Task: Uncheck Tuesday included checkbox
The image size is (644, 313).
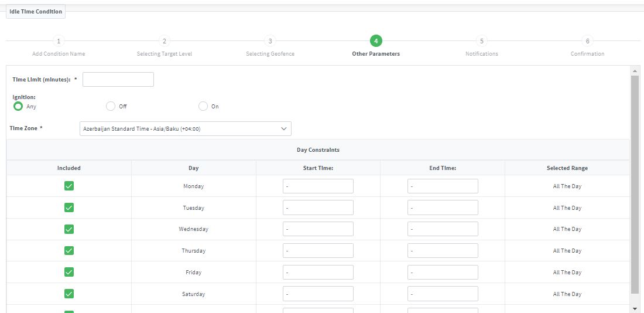Action: pyautogui.click(x=69, y=207)
